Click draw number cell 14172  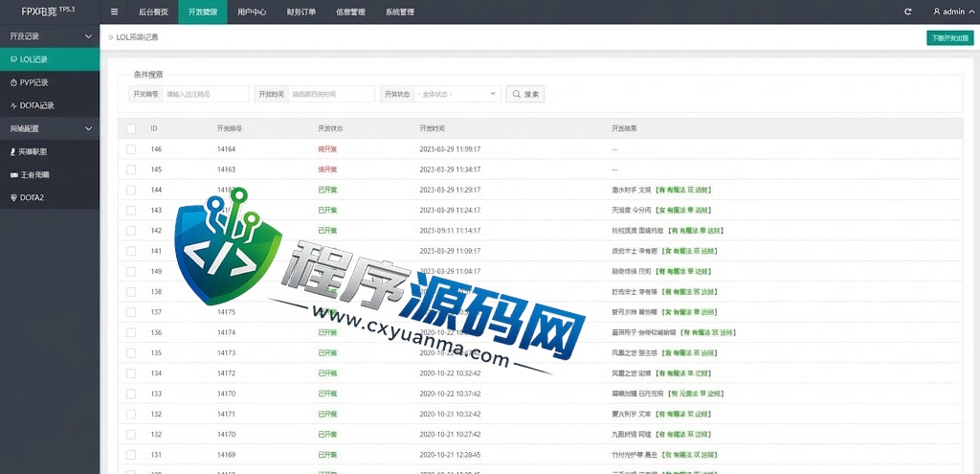[x=226, y=373]
